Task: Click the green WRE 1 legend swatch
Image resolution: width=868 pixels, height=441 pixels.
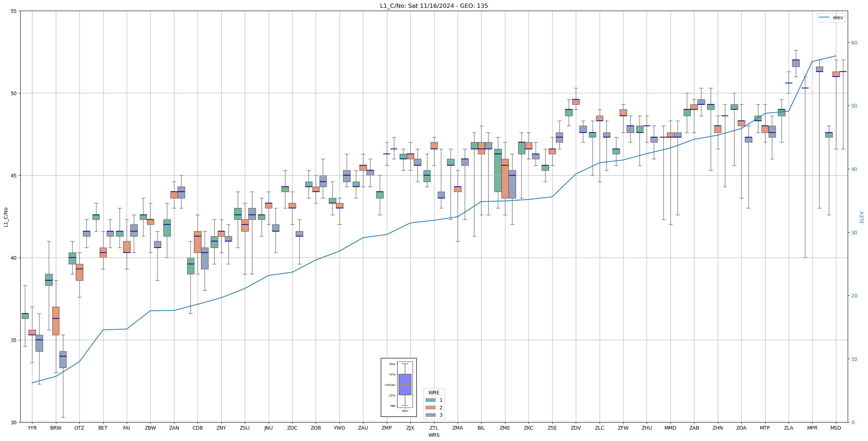Action: (x=430, y=400)
